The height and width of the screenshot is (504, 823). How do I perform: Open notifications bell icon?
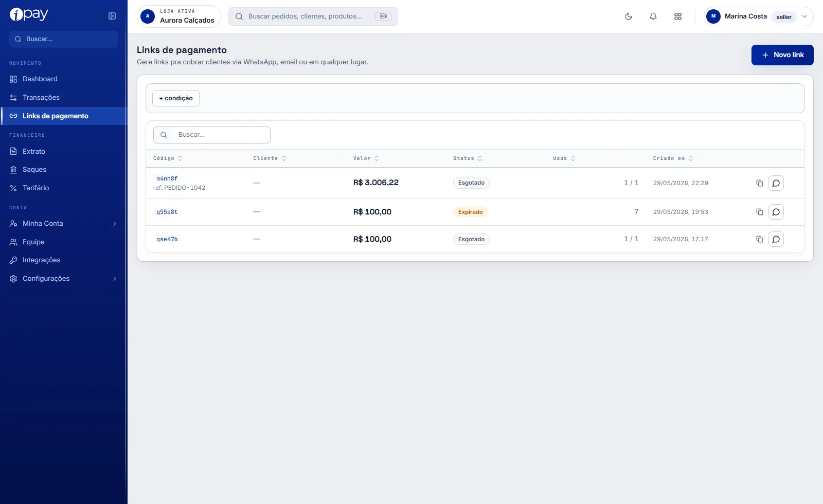[653, 16]
